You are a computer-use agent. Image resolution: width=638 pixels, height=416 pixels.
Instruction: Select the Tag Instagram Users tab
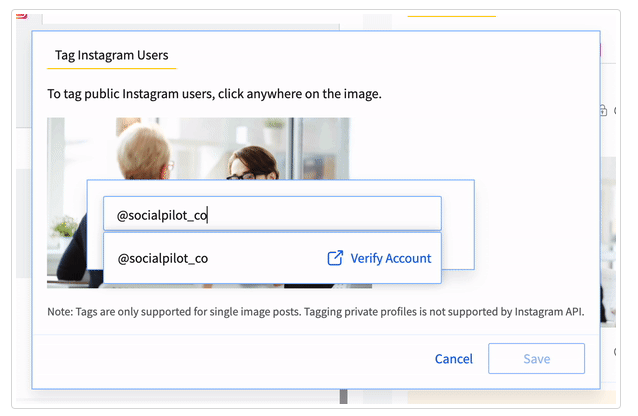pos(111,55)
